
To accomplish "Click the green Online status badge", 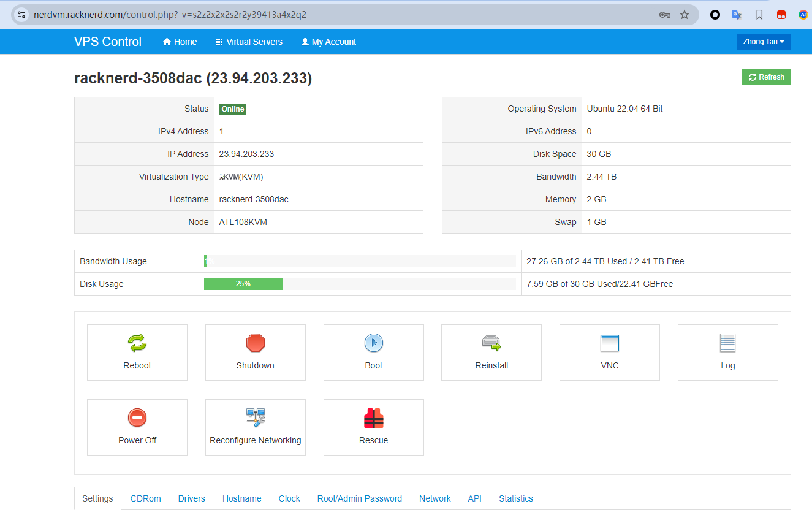I will coord(233,109).
